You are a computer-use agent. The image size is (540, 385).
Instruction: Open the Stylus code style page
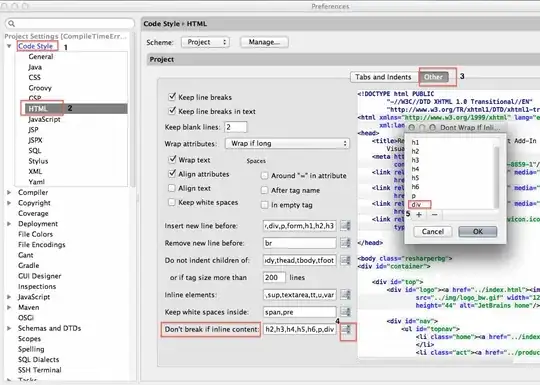pos(38,161)
